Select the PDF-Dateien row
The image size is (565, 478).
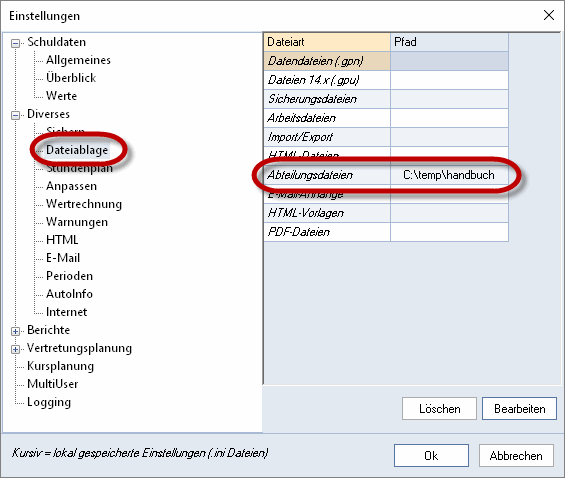pos(386,232)
